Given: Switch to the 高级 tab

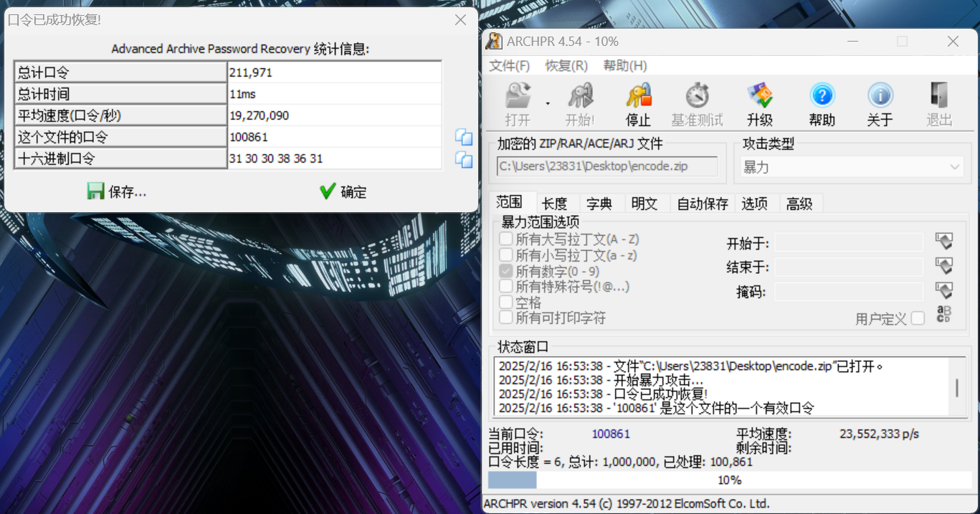Looking at the screenshot, I should (x=799, y=204).
